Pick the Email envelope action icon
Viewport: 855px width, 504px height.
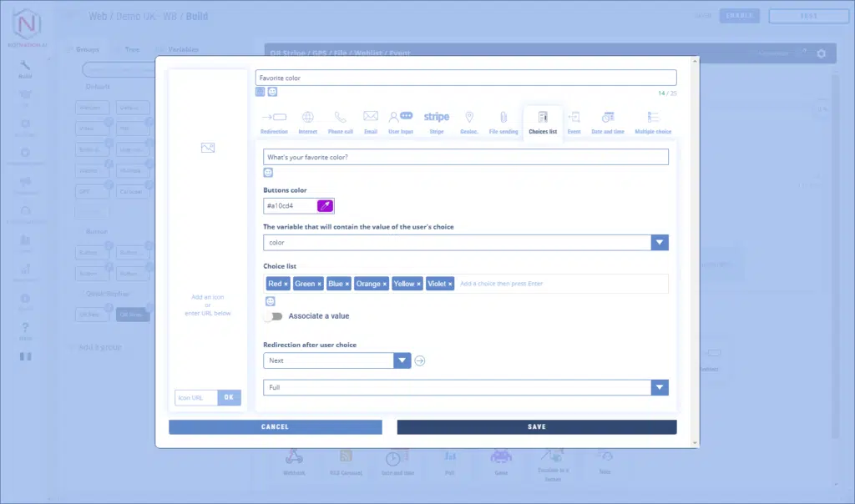(371, 117)
